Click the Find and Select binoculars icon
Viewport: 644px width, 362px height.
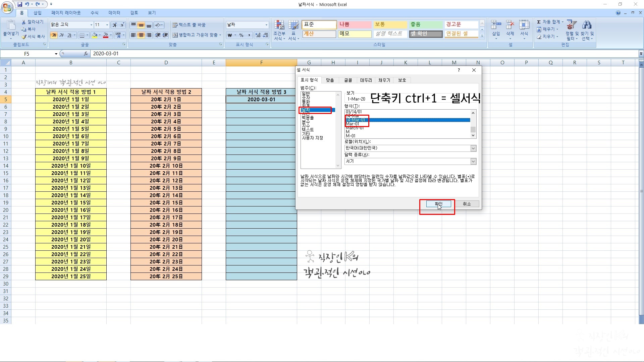587,25
